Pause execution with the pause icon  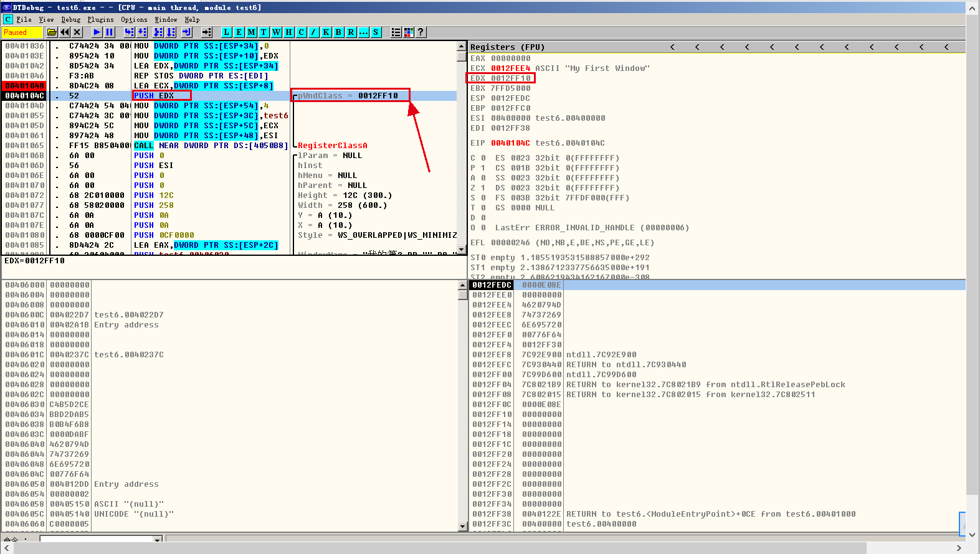pos(110,32)
